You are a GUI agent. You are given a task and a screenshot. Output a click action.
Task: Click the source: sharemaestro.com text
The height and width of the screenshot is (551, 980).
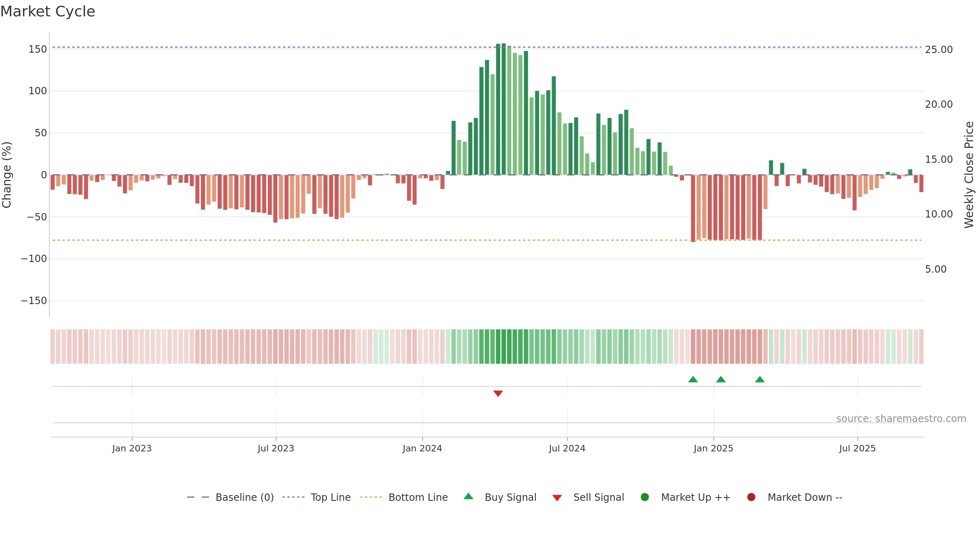pyautogui.click(x=901, y=419)
